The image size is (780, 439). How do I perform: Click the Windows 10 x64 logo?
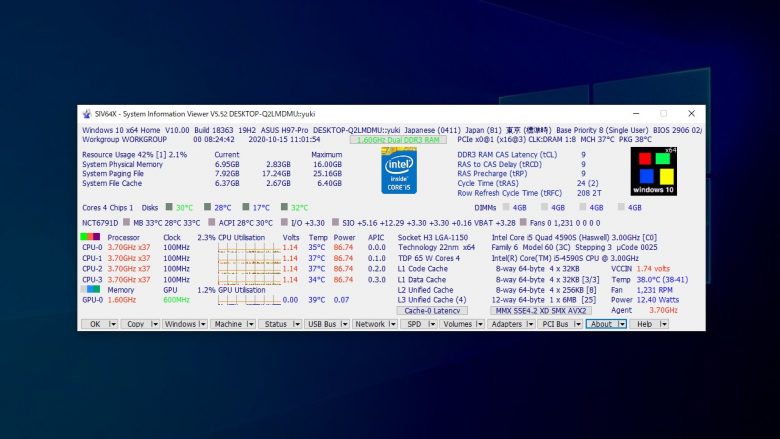tap(654, 171)
